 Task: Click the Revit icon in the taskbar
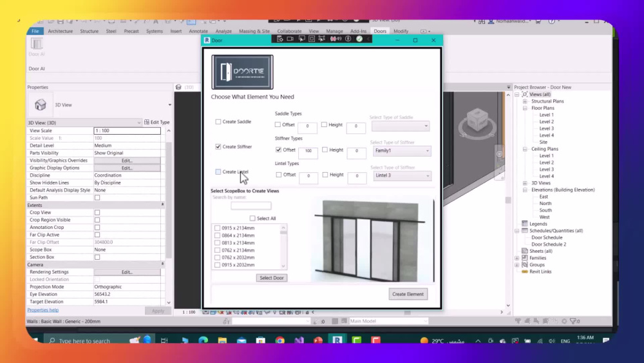pyautogui.click(x=337, y=340)
